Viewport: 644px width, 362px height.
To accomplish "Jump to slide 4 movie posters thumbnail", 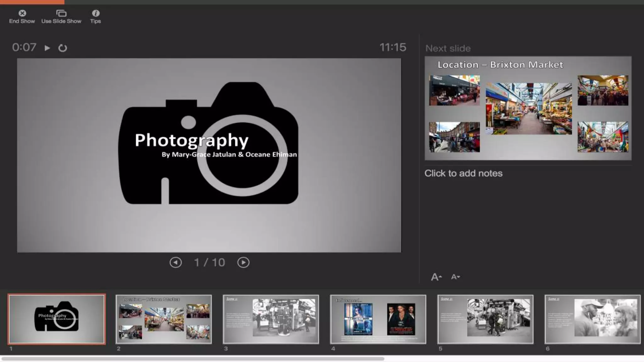I will point(378,319).
